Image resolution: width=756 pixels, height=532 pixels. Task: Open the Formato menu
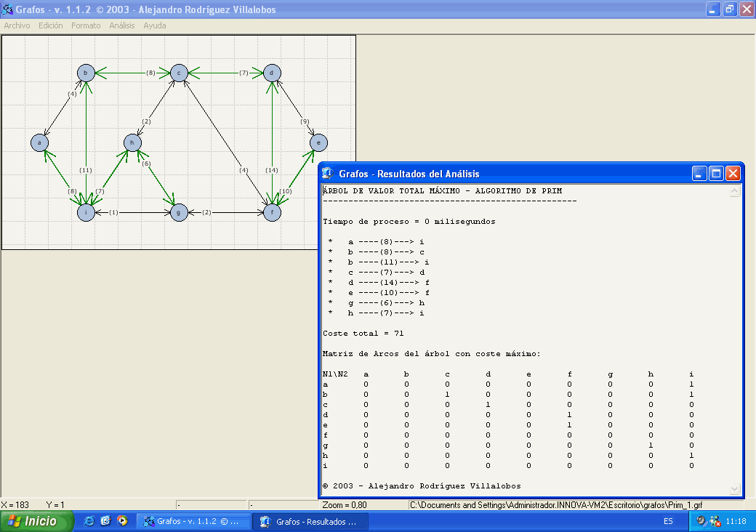tap(86, 25)
